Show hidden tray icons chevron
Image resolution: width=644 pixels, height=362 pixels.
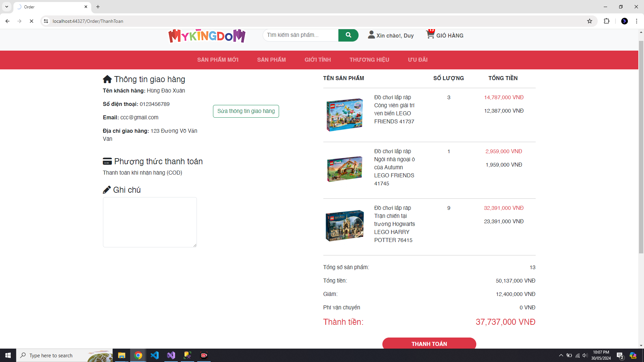point(561,355)
